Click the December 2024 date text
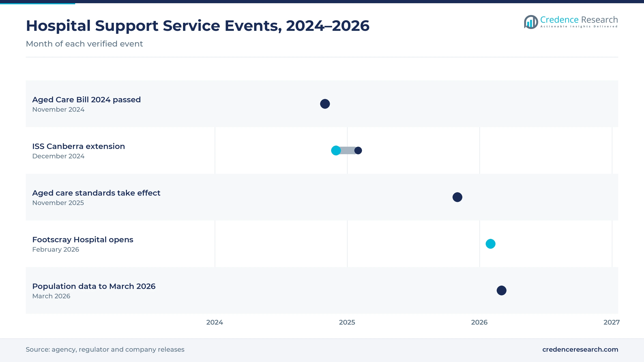Viewport: 644px width, 362px height. click(x=58, y=156)
